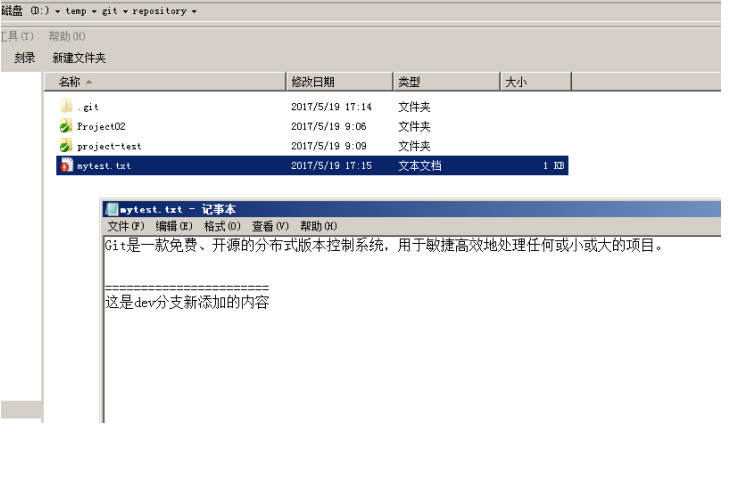Expand the dropdown arrow after repository

(194, 11)
